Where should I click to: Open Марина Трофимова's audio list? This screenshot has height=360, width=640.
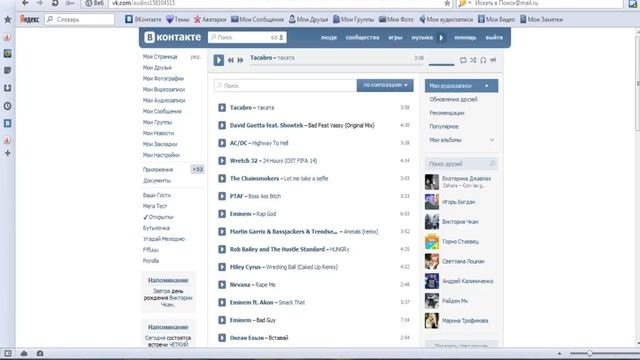click(x=465, y=321)
